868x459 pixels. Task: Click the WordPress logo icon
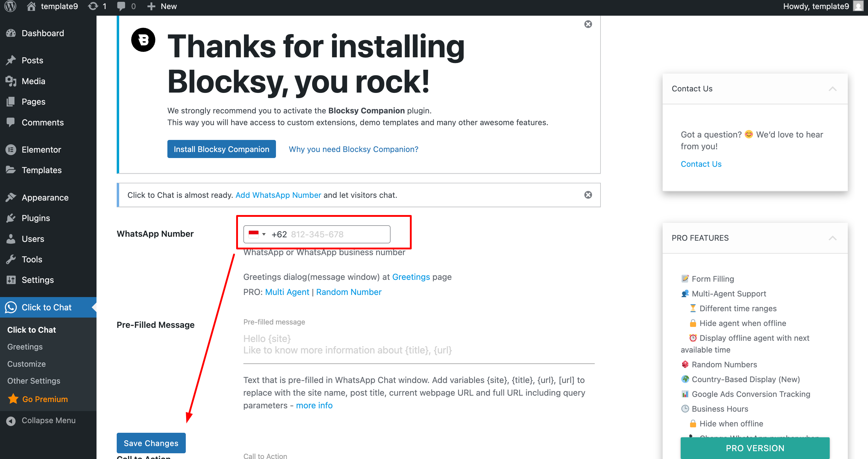point(11,6)
